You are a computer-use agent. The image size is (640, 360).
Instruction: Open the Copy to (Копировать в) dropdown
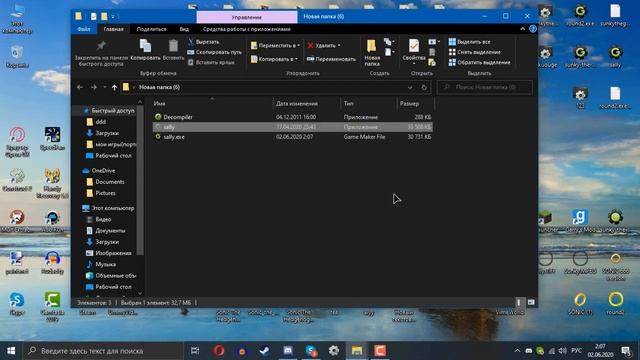274,59
